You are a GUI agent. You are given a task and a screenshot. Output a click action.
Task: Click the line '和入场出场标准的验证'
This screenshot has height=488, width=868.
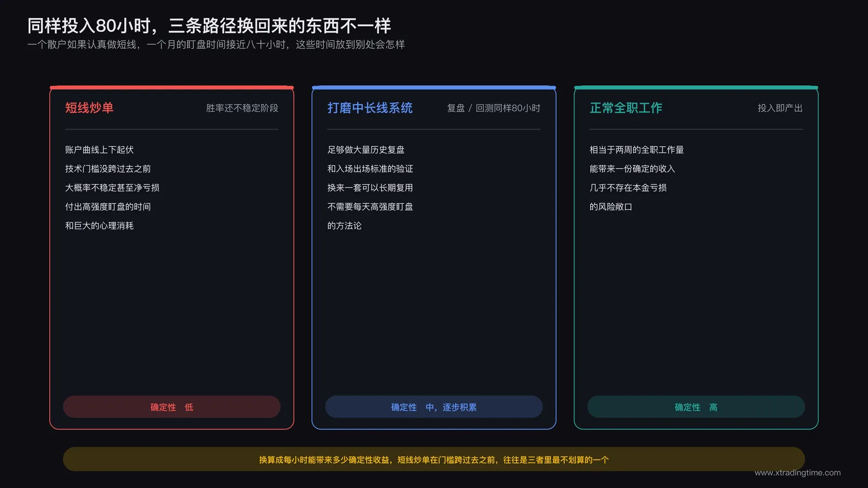(x=370, y=169)
